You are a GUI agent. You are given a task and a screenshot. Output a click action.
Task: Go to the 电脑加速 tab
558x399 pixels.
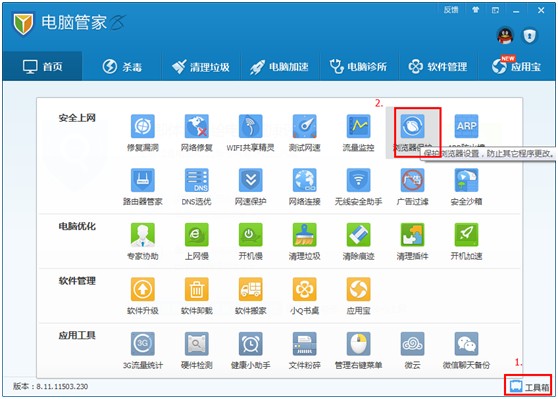click(280, 67)
